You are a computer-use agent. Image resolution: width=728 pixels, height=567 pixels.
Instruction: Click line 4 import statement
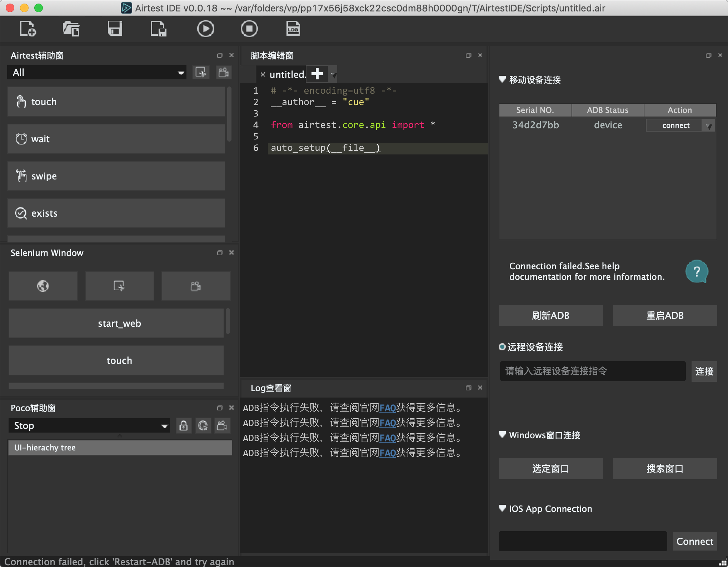[x=353, y=125]
